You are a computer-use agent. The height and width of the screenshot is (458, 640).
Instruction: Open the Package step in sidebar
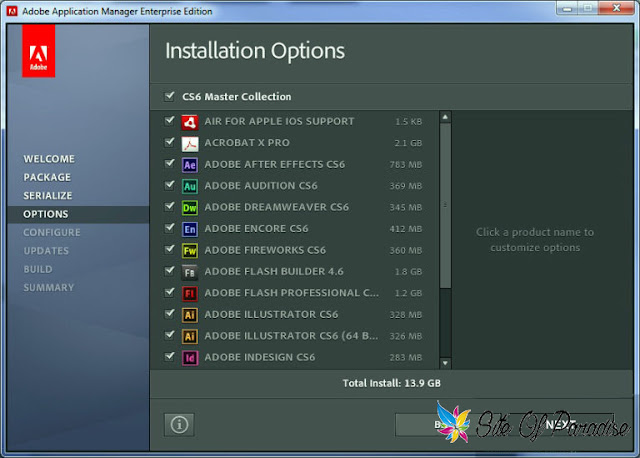[47, 177]
